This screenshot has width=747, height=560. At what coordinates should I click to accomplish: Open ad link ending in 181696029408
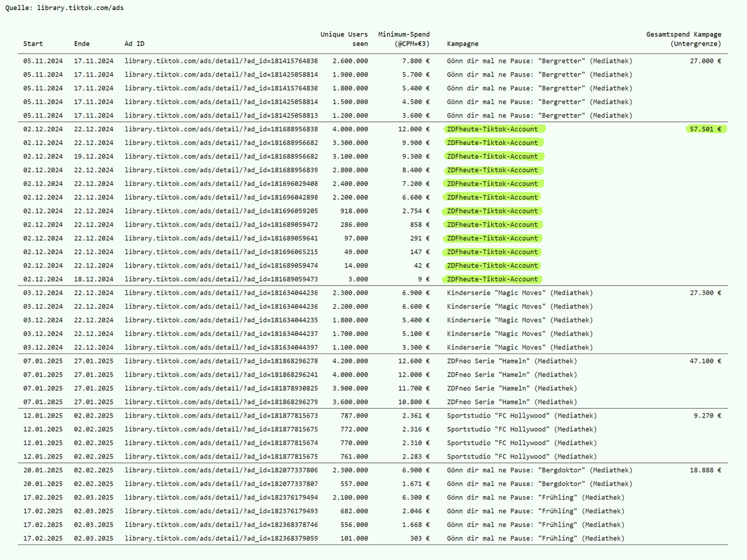[221, 184]
